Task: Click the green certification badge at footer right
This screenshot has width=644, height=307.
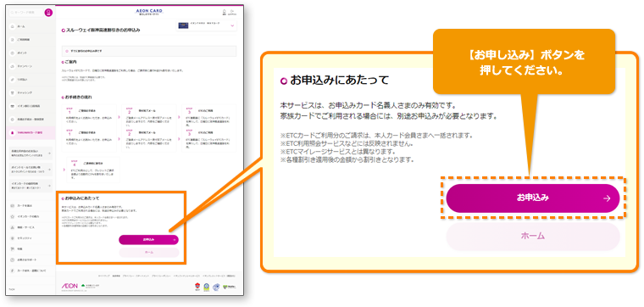Action: coord(230,286)
